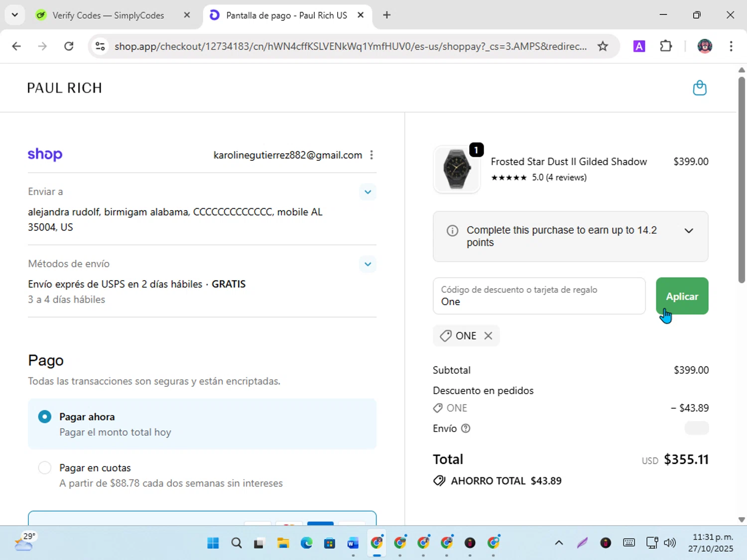
Task: Bookmark this page with the star icon
Action: pyautogui.click(x=603, y=46)
